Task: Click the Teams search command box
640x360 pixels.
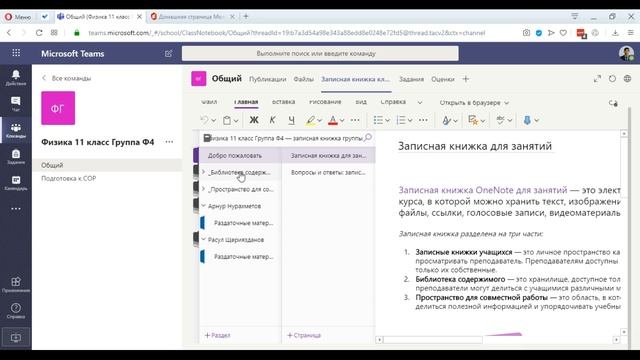Action: click(x=320, y=53)
